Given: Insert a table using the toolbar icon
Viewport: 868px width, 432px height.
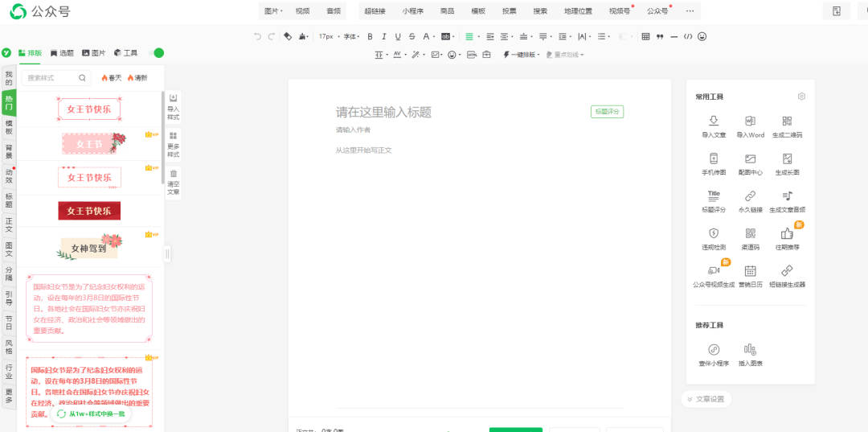Looking at the screenshot, I should [x=645, y=36].
